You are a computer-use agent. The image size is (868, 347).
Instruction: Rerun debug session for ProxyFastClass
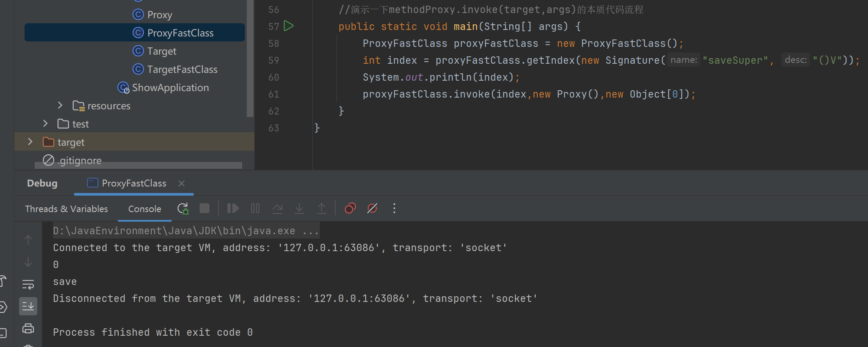[183, 209]
